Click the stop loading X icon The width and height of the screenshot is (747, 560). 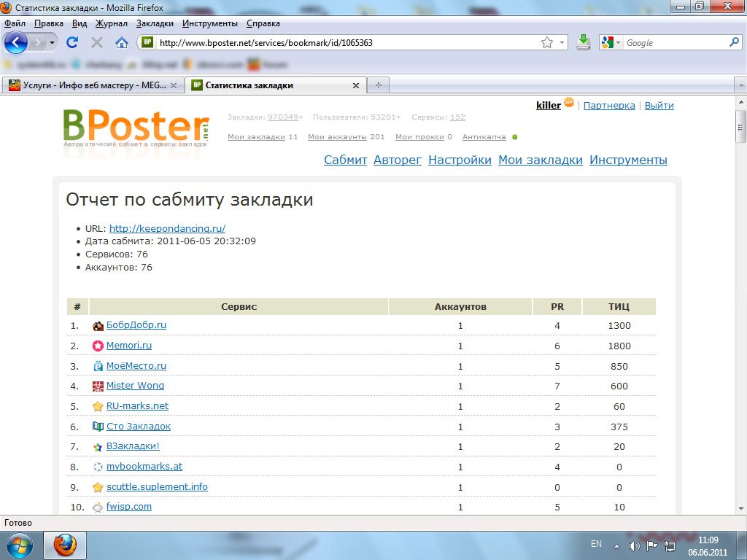(x=97, y=43)
